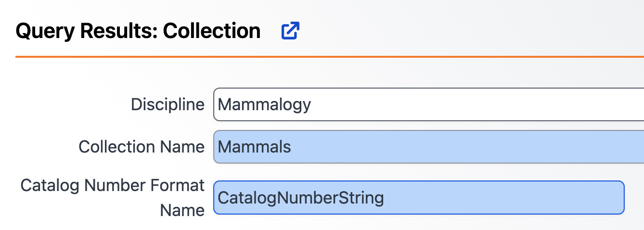Viewport: 644px width, 230px height.
Task: Click the Discipline label
Action: (167, 105)
